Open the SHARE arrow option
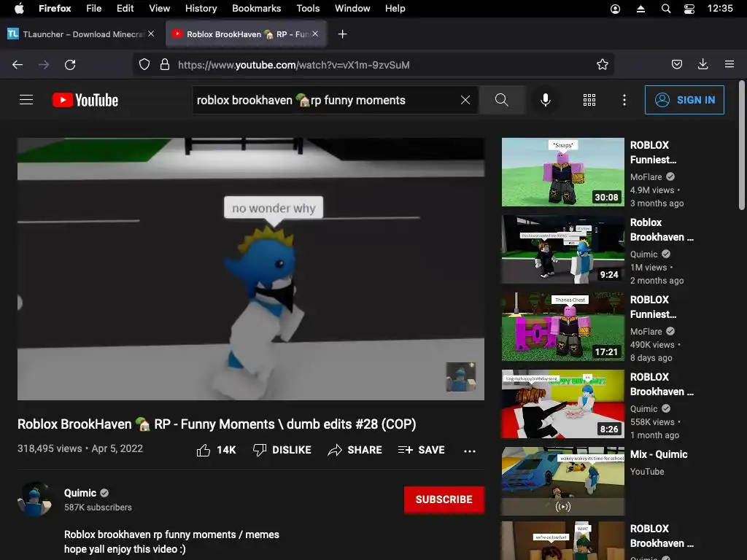 coord(355,450)
